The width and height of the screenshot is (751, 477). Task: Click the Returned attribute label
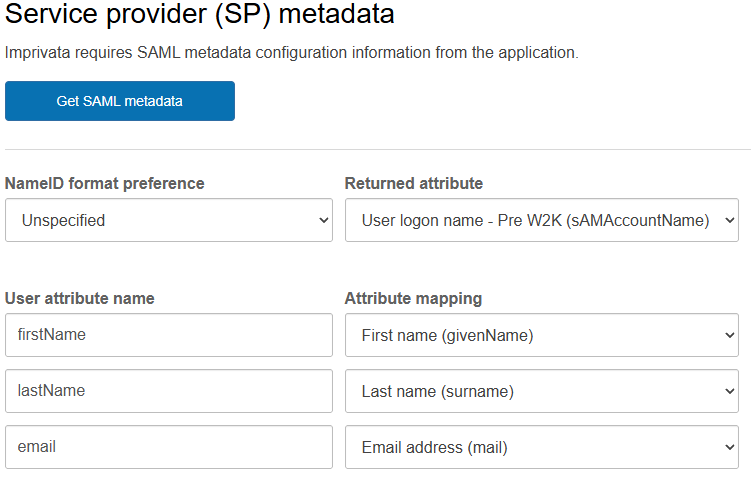[414, 183]
